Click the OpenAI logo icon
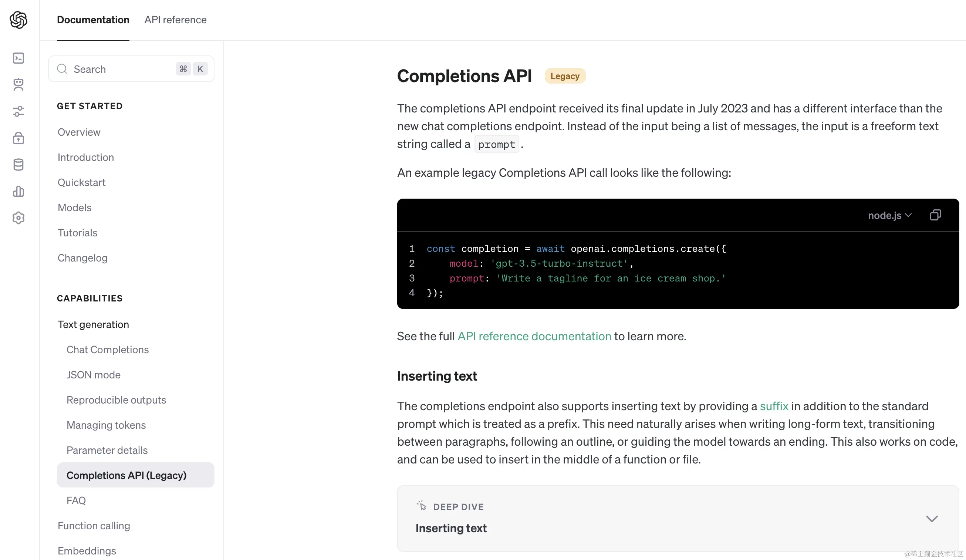Image resolution: width=966 pixels, height=560 pixels. coord(18,20)
